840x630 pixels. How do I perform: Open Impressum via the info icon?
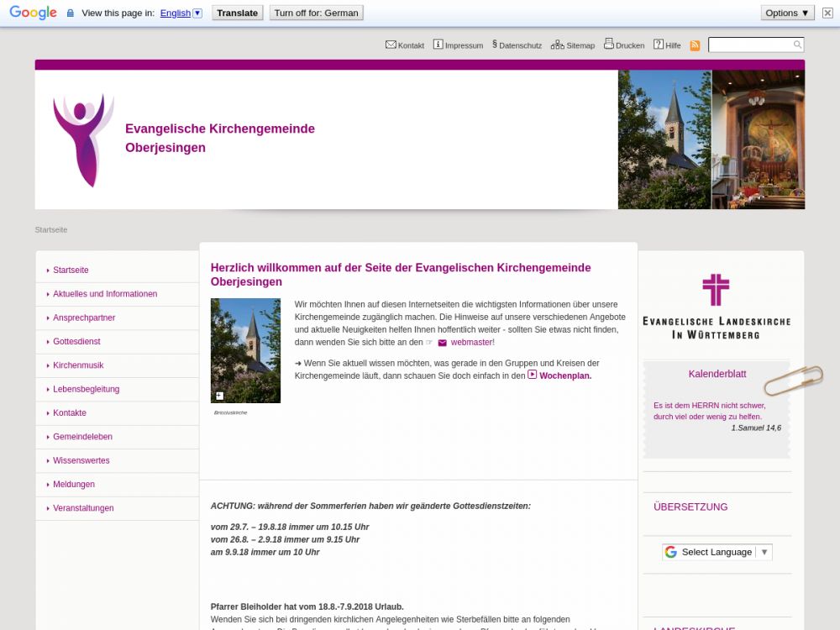point(438,45)
